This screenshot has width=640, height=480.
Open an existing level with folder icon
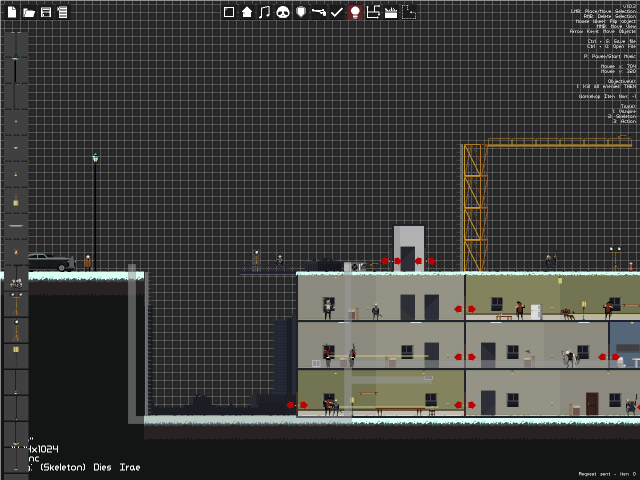[x=29, y=12]
